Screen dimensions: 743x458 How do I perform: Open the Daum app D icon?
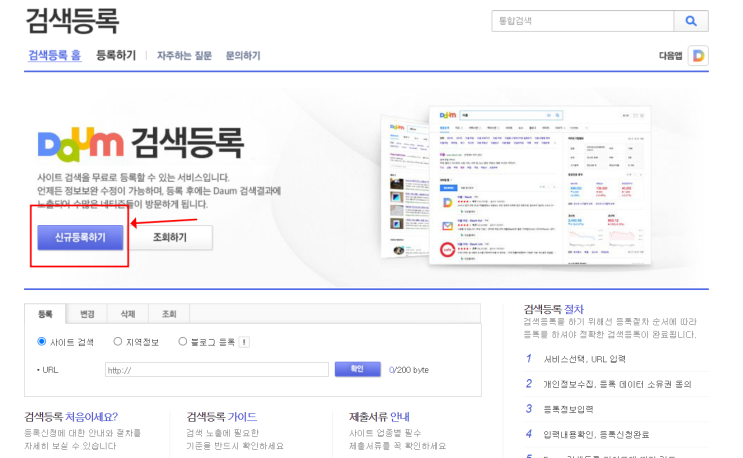[x=698, y=56]
